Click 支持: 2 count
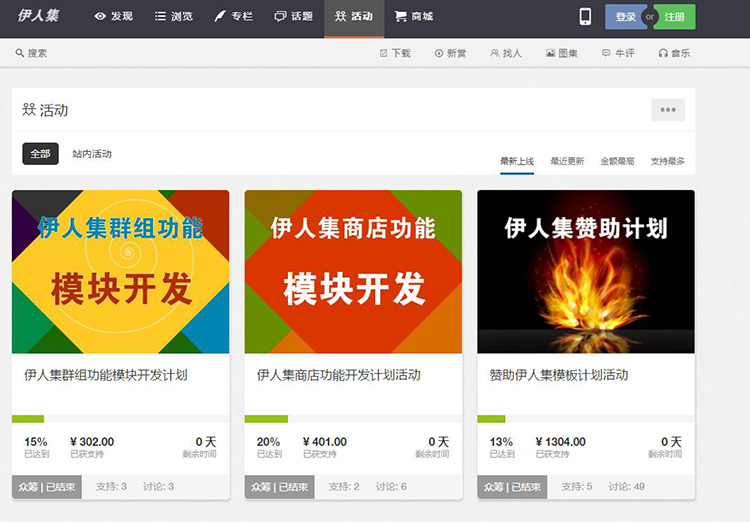Image resolution: width=750 pixels, height=522 pixels. [x=344, y=487]
